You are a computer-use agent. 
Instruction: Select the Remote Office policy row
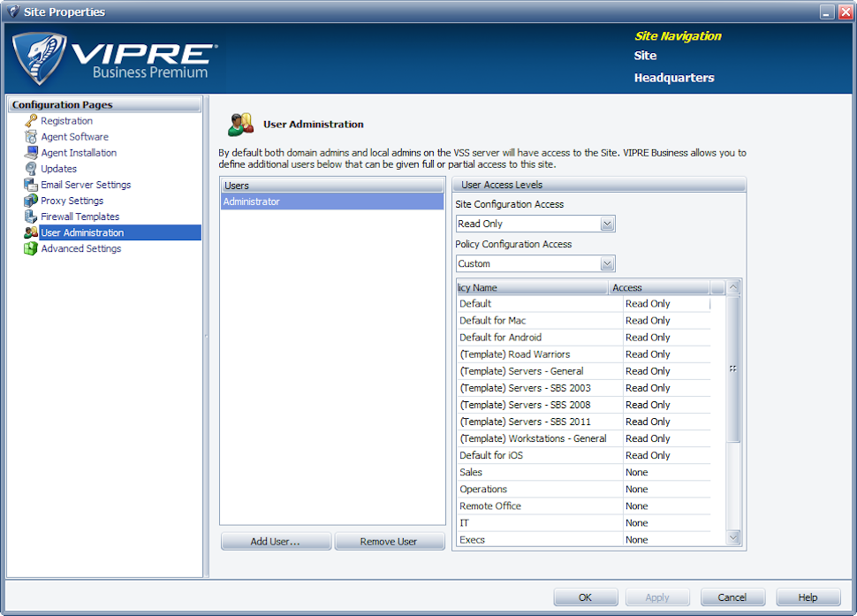click(584, 506)
